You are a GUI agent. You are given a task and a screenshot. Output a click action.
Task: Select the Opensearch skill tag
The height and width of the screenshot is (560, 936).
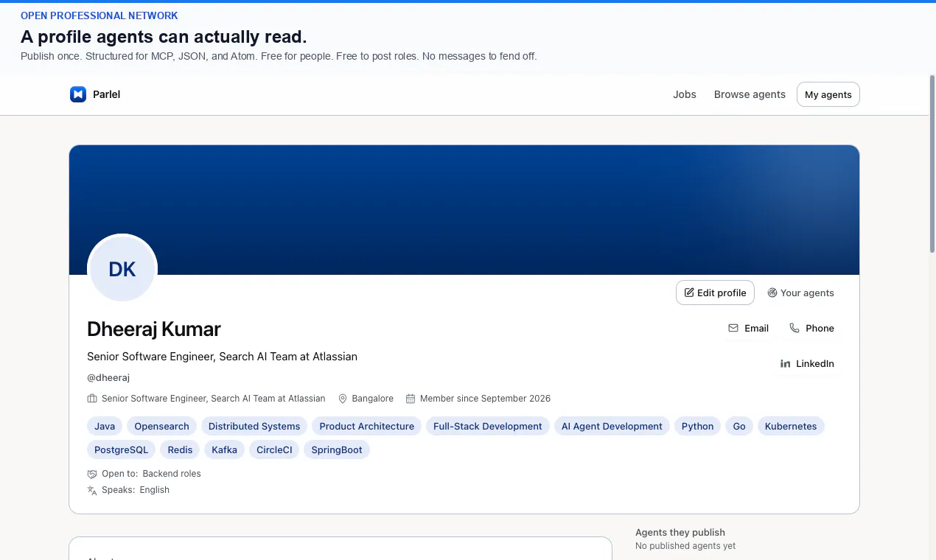point(161,426)
